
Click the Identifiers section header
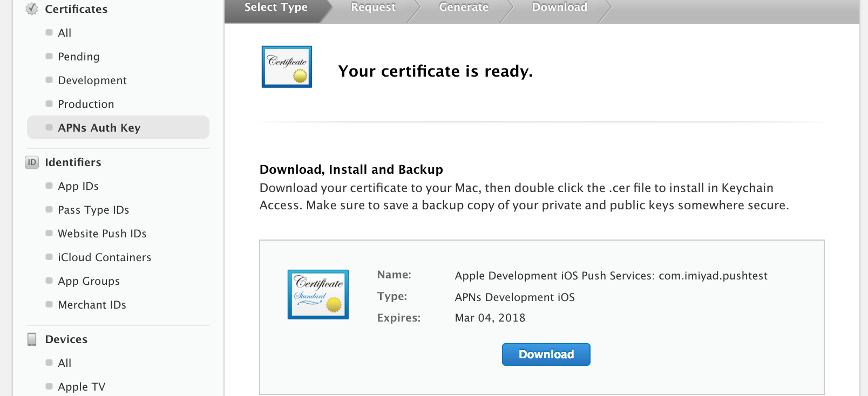73,162
